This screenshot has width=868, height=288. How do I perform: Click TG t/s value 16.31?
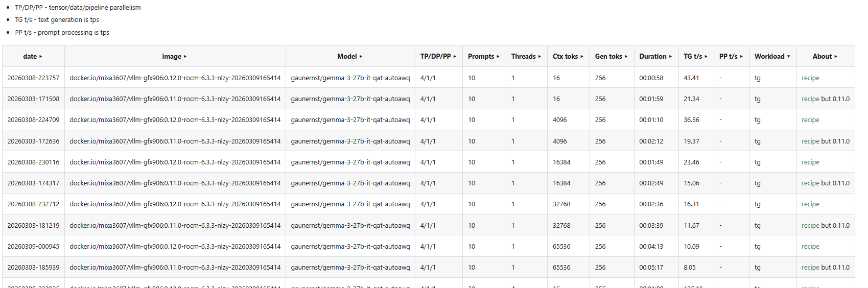point(691,204)
